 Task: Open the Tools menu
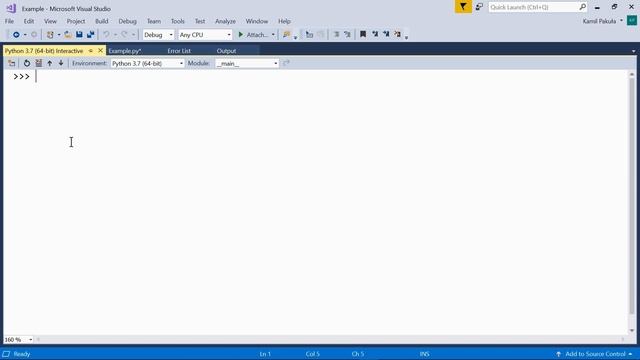(178, 21)
